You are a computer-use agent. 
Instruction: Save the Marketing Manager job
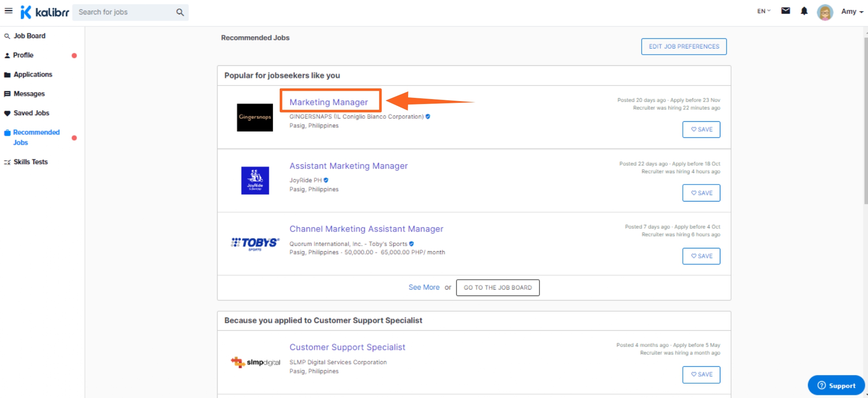pos(701,130)
